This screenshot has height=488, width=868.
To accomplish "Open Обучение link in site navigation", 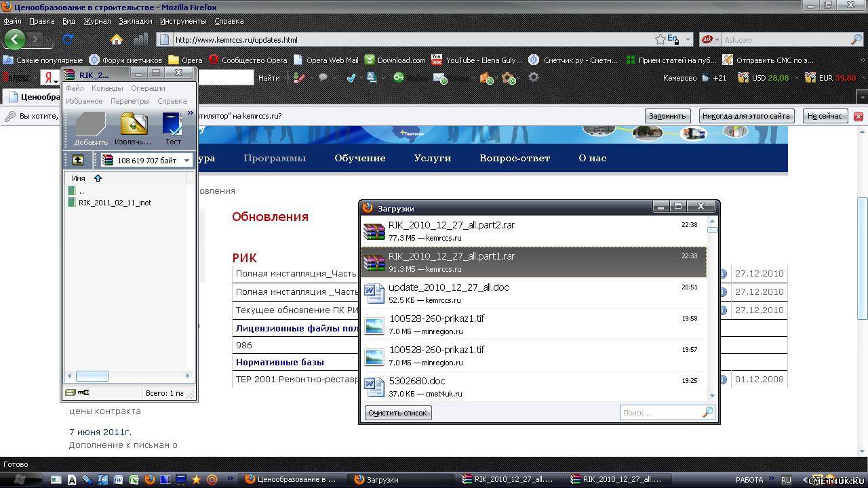I will coord(359,158).
